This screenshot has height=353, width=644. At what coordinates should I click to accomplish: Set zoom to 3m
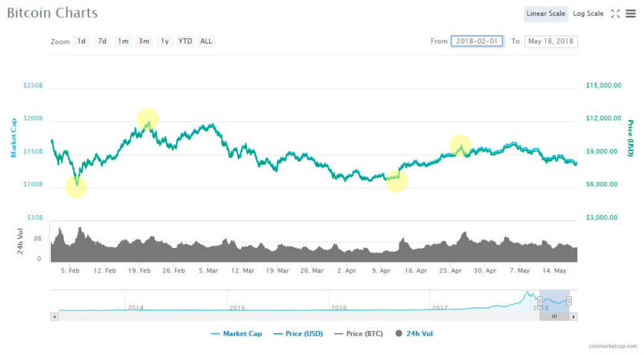[x=144, y=41]
